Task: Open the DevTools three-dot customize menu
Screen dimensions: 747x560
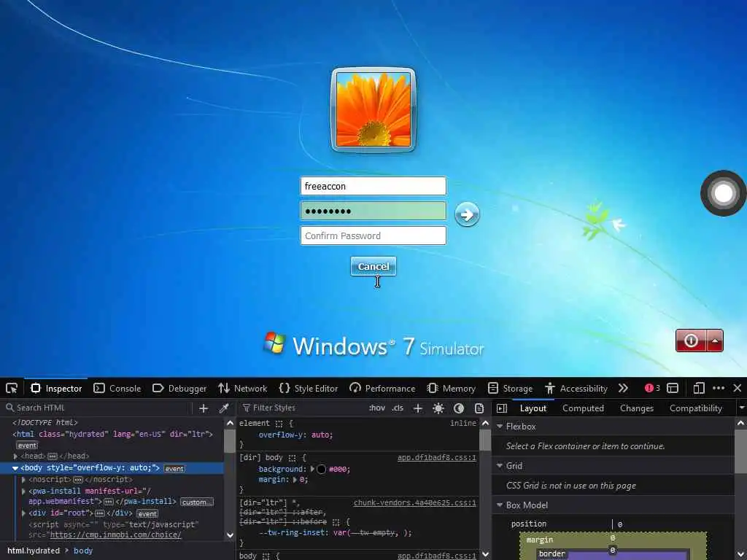Action: coord(719,389)
